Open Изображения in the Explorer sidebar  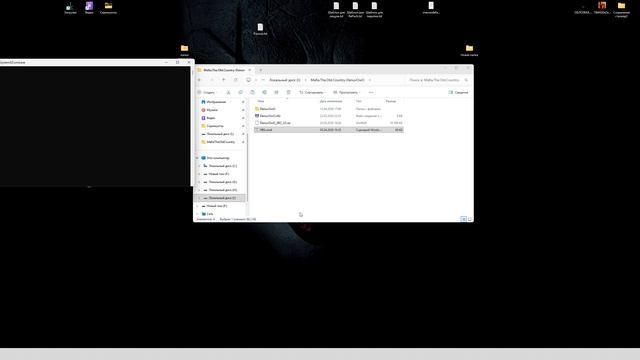pyautogui.click(x=216, y=102)
